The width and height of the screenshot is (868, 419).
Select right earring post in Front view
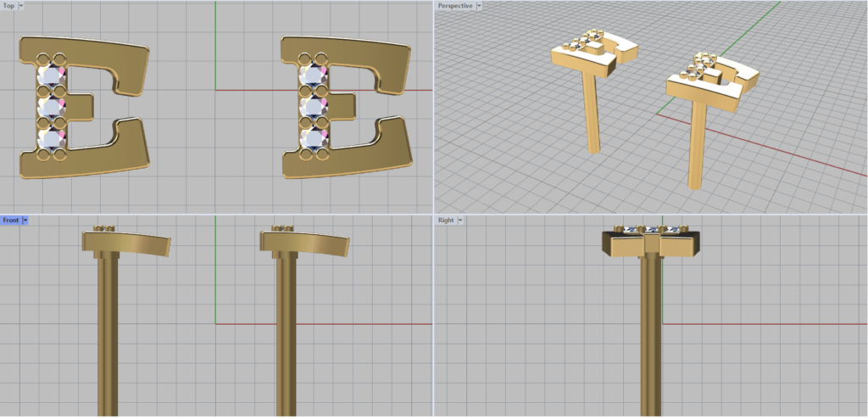coord(286,339)
